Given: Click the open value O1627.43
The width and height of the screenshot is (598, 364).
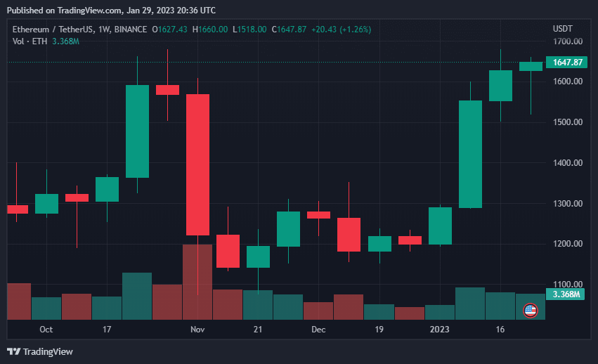Looking at the screenshot, I should [x=170, y=30].
